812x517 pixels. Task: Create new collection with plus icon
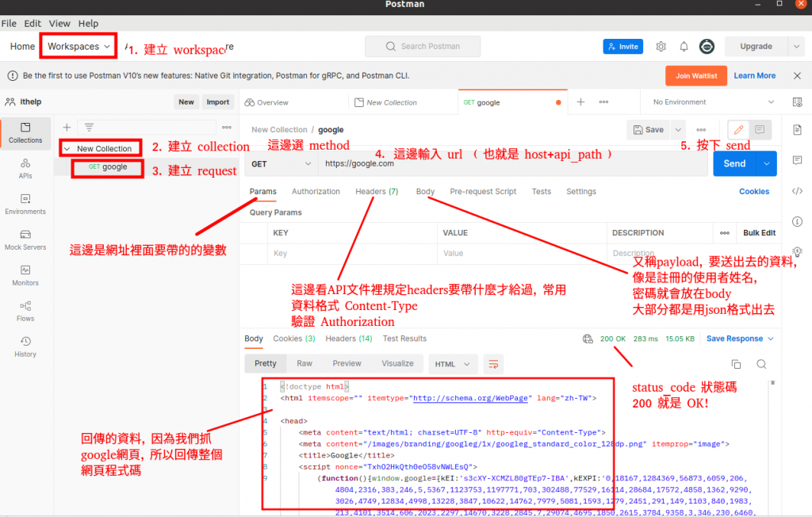[x=67, y=128]
